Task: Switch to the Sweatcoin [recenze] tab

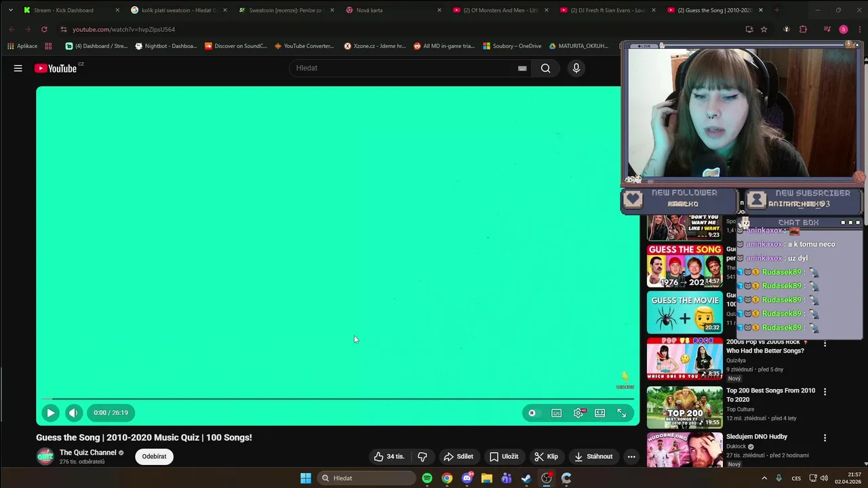Action: pos(285,10)
